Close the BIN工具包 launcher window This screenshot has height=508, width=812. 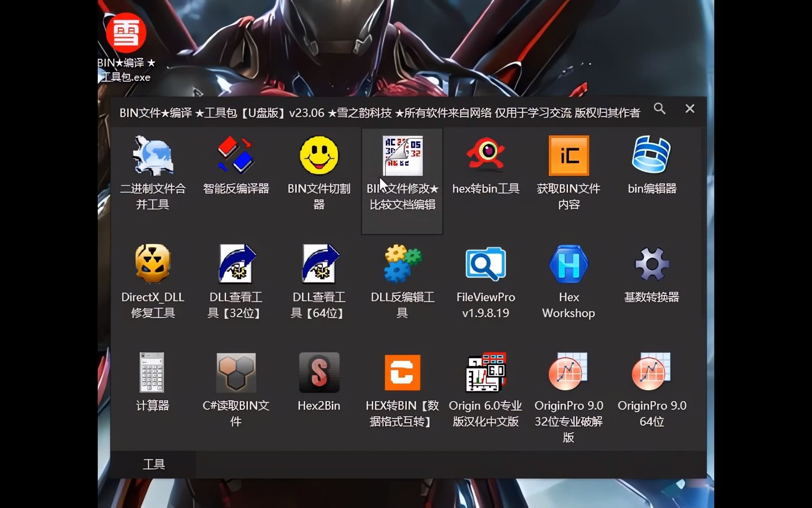[690, 109]
